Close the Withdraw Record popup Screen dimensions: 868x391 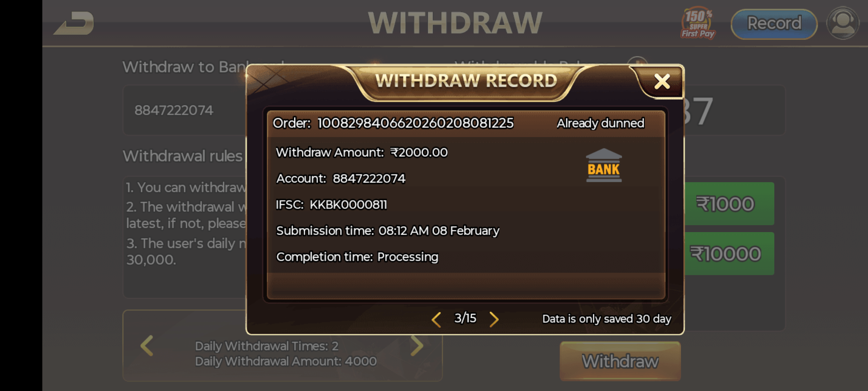pyautogui.click(x=662, y=81)
